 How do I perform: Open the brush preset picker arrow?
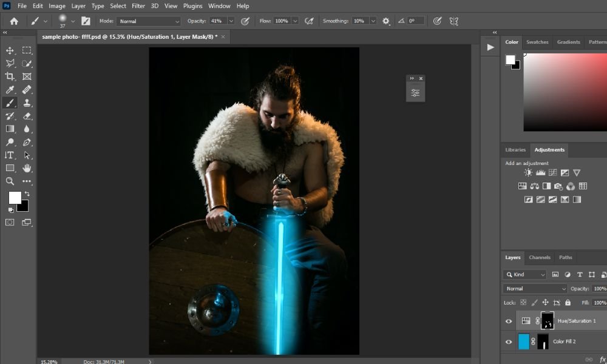[73, 21]
